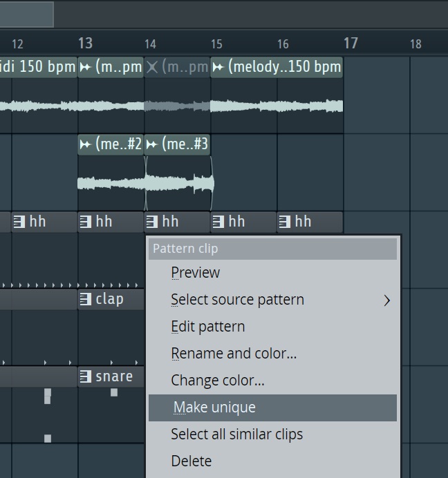Viewport: 448px width, 478px height.
Task: Open the Rename and color... option
Action: [272, 354]
